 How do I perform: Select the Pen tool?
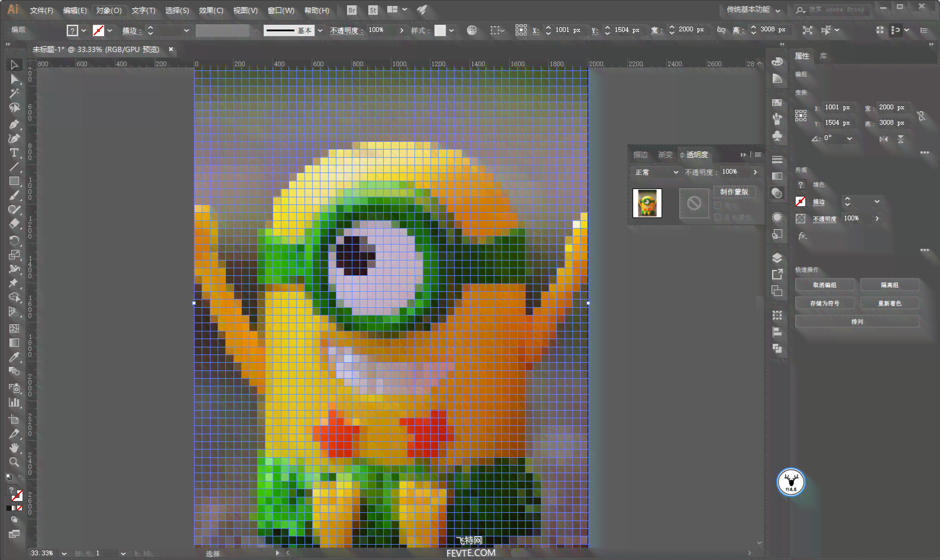click(x=14, y=124)
